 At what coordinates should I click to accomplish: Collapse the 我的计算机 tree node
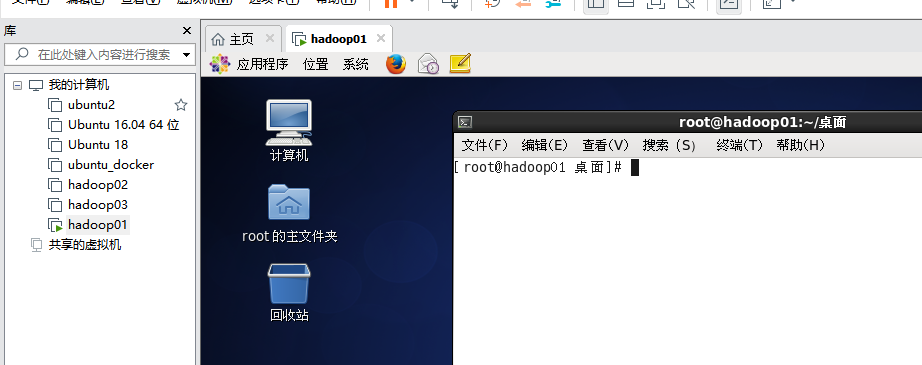(x=18, y=85)
